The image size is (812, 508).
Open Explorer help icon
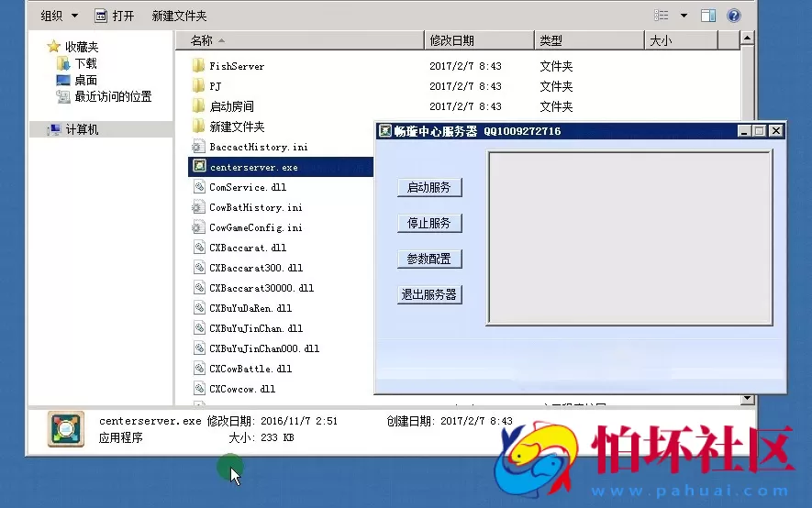pyautogui.click(x=733, y=16)
